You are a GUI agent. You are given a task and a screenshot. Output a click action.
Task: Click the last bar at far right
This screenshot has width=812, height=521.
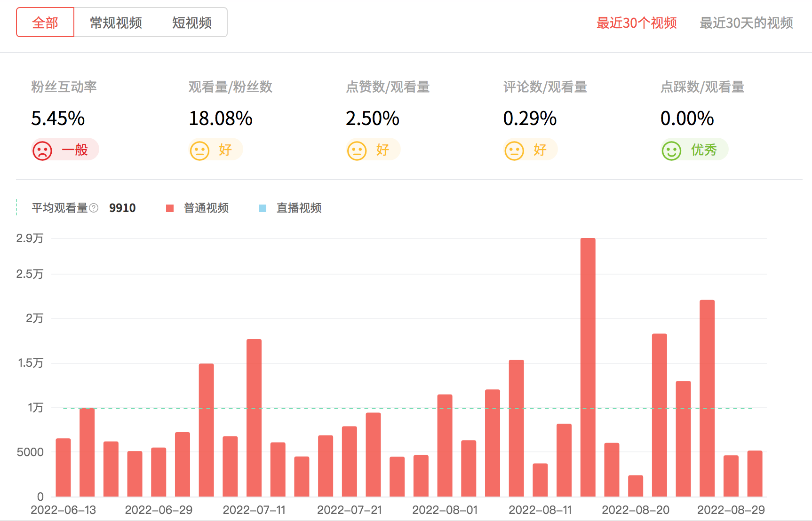[x=755, y=474]
